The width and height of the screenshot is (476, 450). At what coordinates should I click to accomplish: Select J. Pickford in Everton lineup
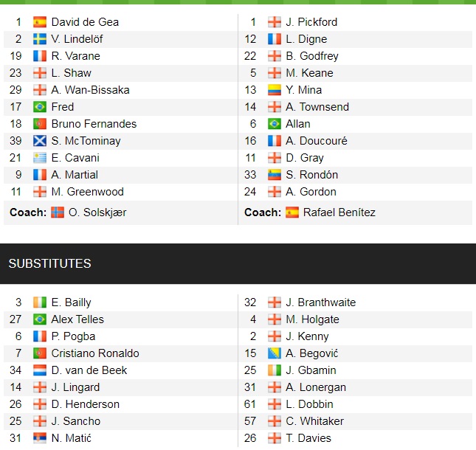pyautogui.click(x=311, y=22)
